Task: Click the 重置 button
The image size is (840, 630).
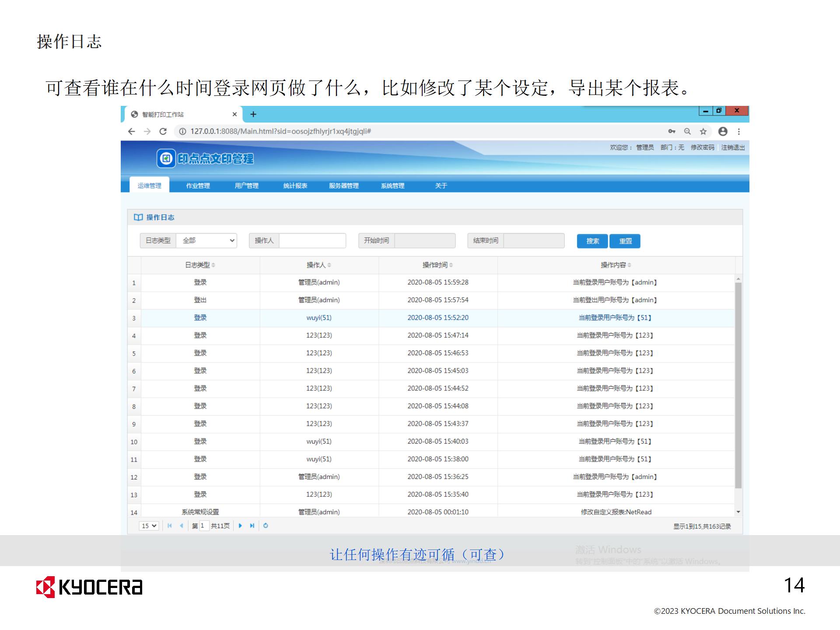Action: pyautogui.click(x=625, y=241)
